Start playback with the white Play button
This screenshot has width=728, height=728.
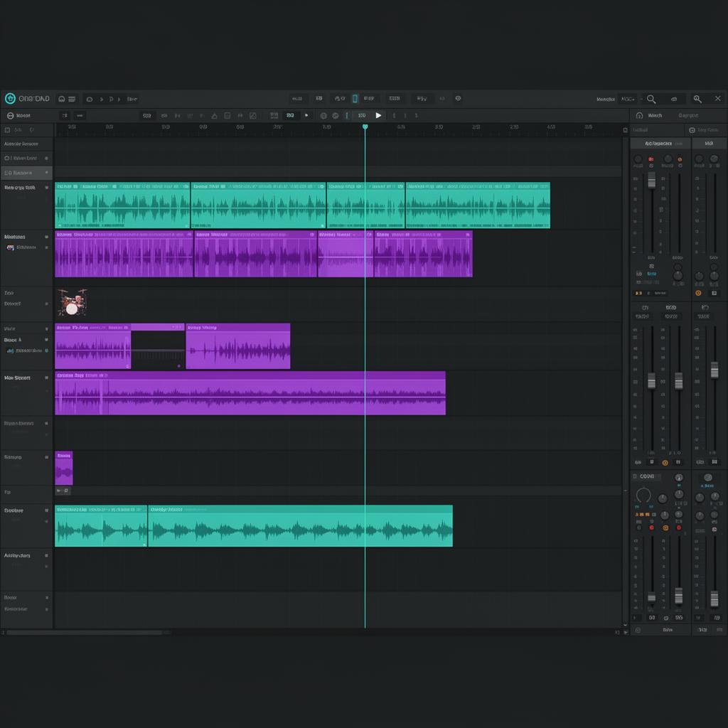point(378,115)
